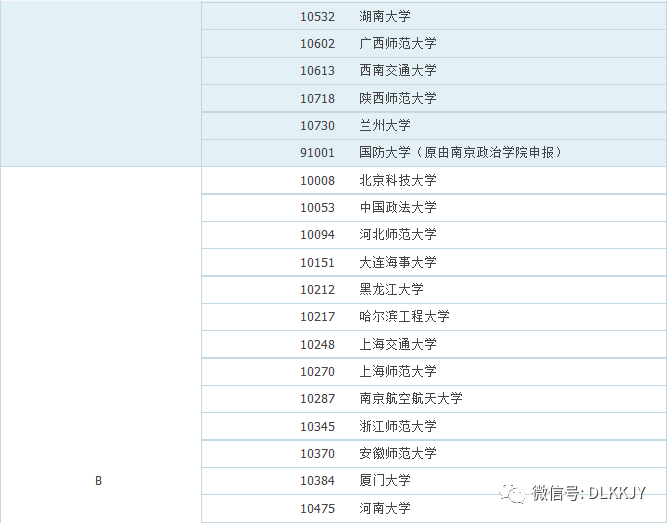Viewport: 667px width, 523px height.
Task: Click the code 10008 cell
Action: [318, 180]
